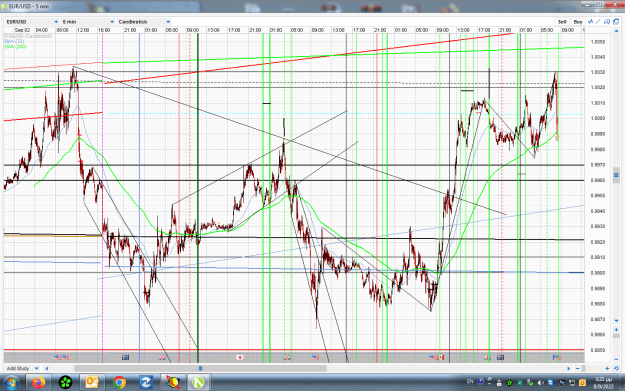Click the EN language indicator in tray
This screenshot has width=625, height=391.
[x=470, y=381]
